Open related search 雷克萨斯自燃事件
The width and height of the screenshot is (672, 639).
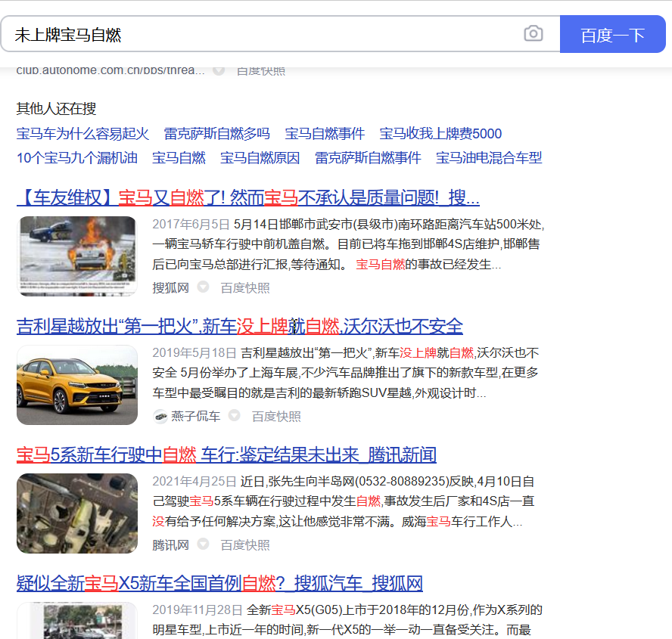click(x=368, y=158)
